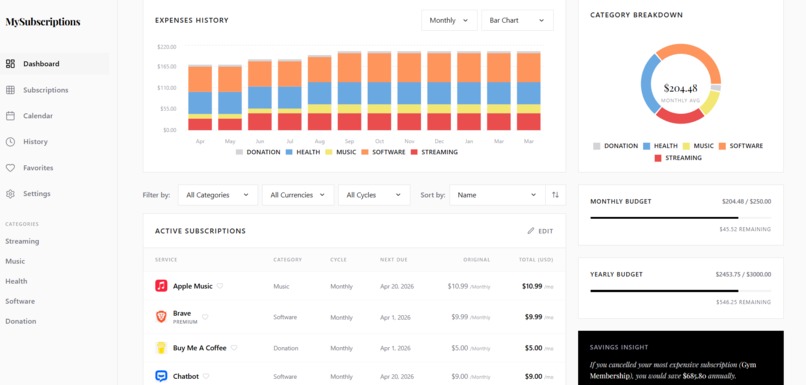Viewport: 806px width, 385px height.
Task: Toggle HEALTH in category breakdown legend
Action: (661, 146)
